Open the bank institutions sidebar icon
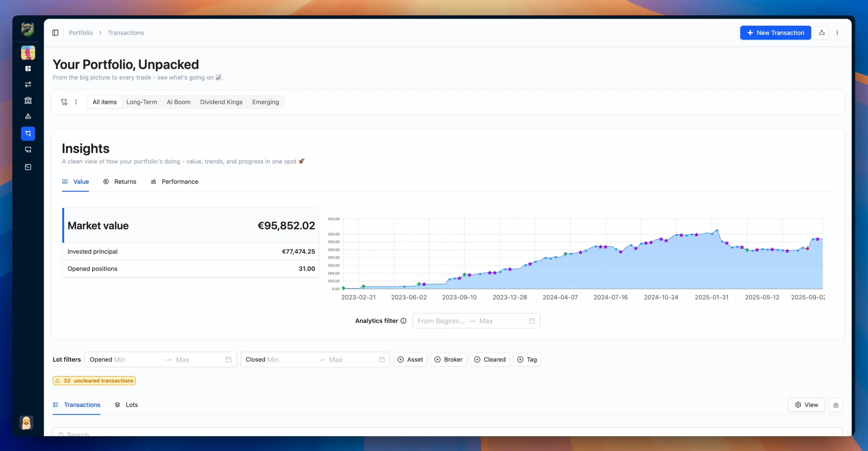The height and width of the screenshot is (451, 868). (x=28, y=100)
